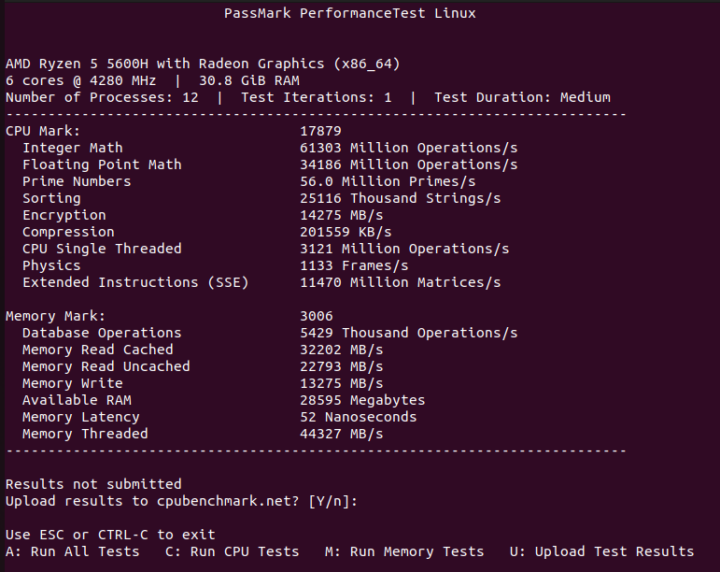The height and width of the screenshot is (572, 720).
Task: Click '3121 Million Operations/s' value
Action: (405, 249)
